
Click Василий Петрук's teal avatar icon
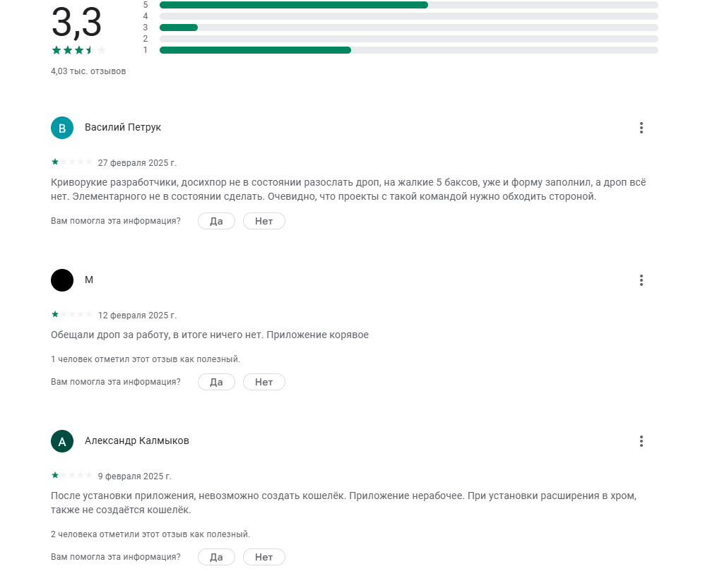click(62, 128)
